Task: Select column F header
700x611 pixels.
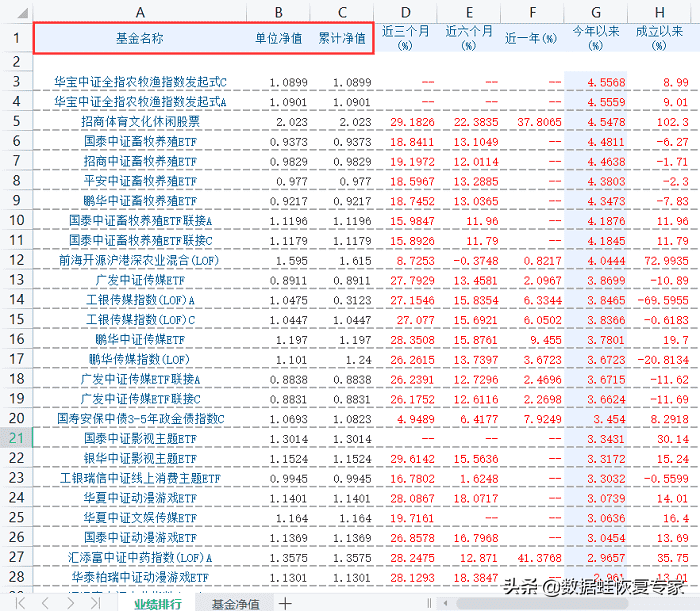Action: tap(532, 12)
